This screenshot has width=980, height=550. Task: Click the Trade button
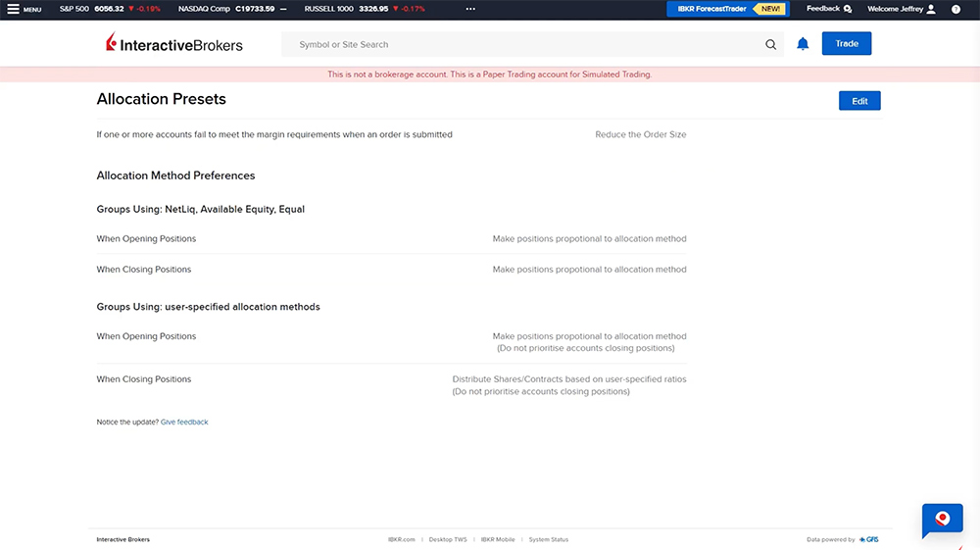[x=847, y=44]
